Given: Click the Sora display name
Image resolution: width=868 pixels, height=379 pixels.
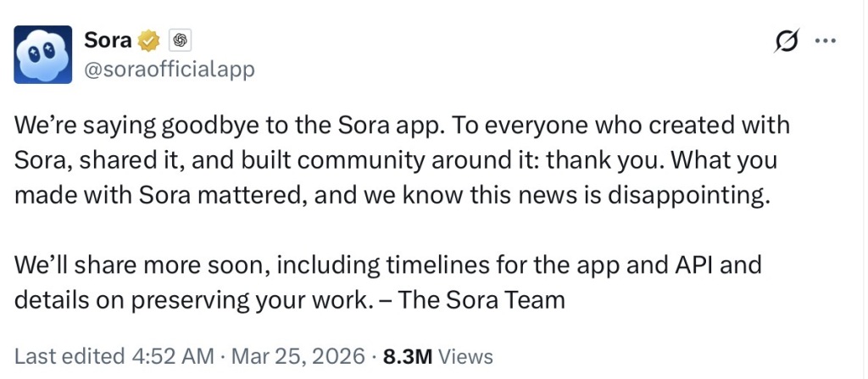Looking at the screenshot, I should tap(108, 40).
